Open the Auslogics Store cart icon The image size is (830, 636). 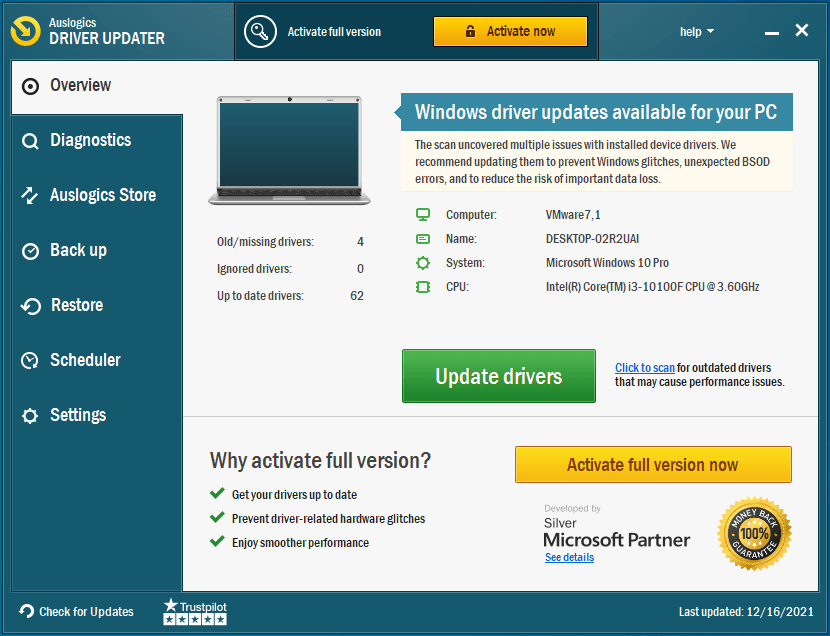click(x=31, y=195)
